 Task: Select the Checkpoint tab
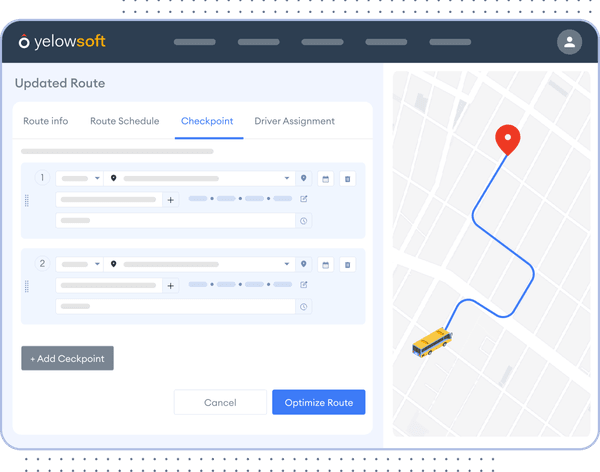point(207,121)
